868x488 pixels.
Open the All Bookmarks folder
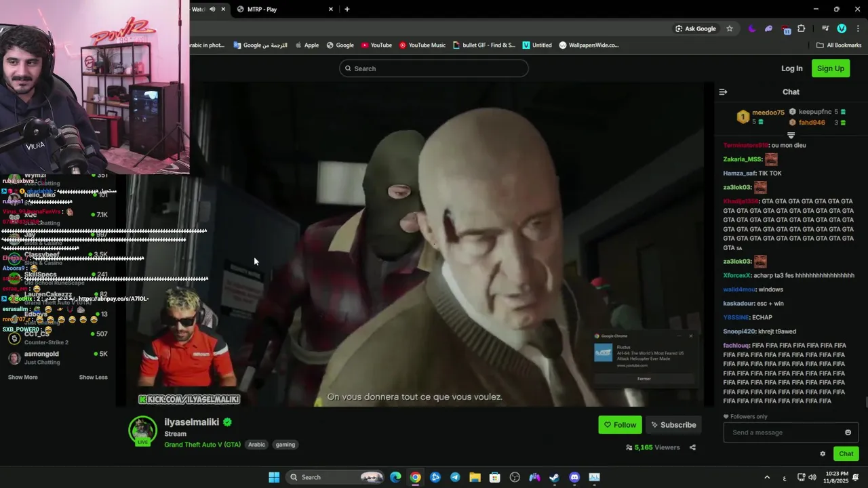tap(839, 45)
